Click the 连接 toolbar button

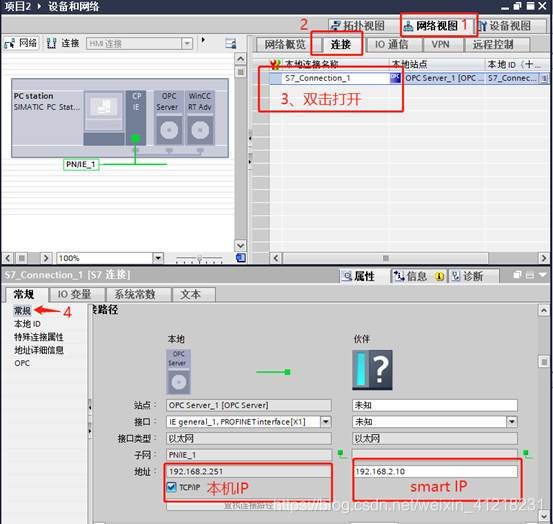[x=63, y=43]
